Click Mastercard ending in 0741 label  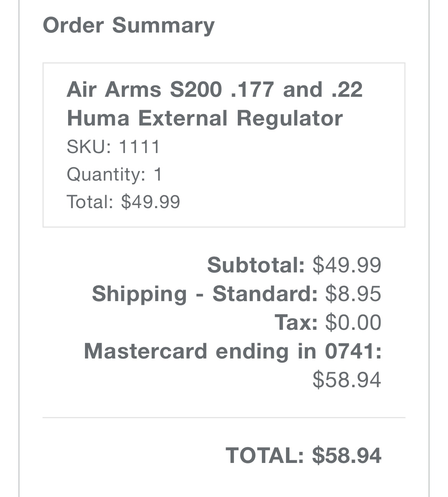(x=233, y=351)
